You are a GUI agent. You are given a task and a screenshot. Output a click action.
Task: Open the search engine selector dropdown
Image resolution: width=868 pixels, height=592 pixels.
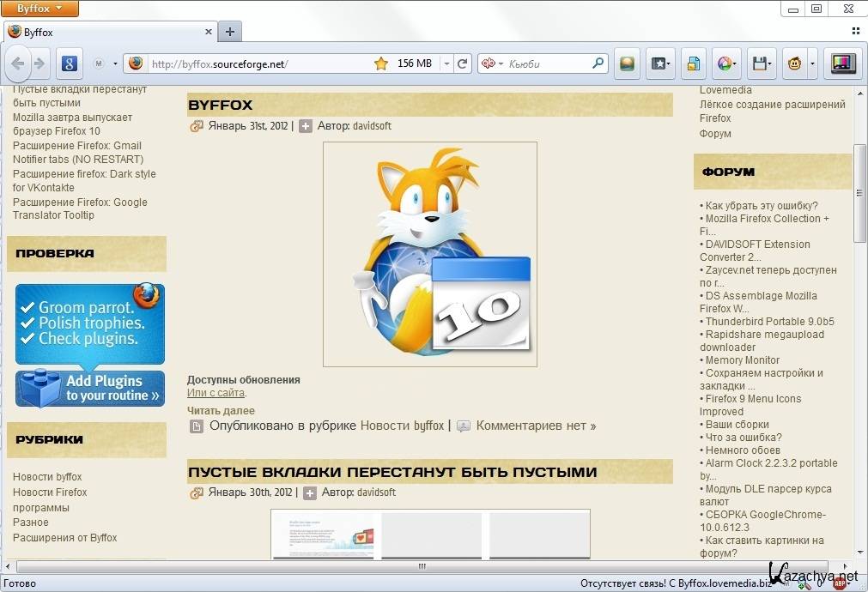click(x=492, y=63)
